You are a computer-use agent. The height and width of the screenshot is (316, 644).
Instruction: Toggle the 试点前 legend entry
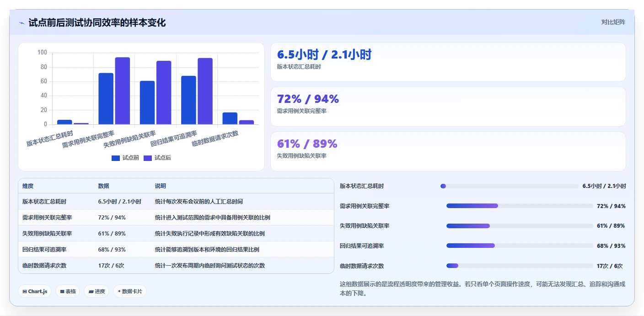click(x=125, y=158)
